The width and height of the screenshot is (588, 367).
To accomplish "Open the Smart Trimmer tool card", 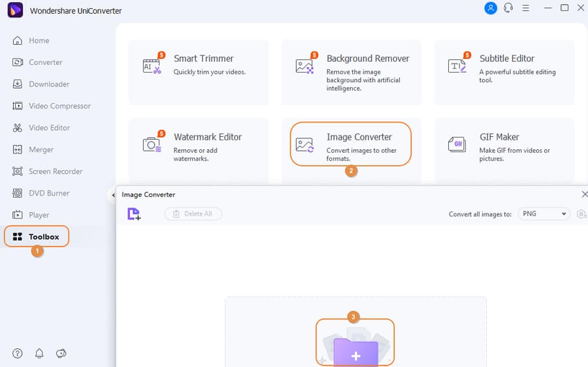I will (x=199, y=73).
